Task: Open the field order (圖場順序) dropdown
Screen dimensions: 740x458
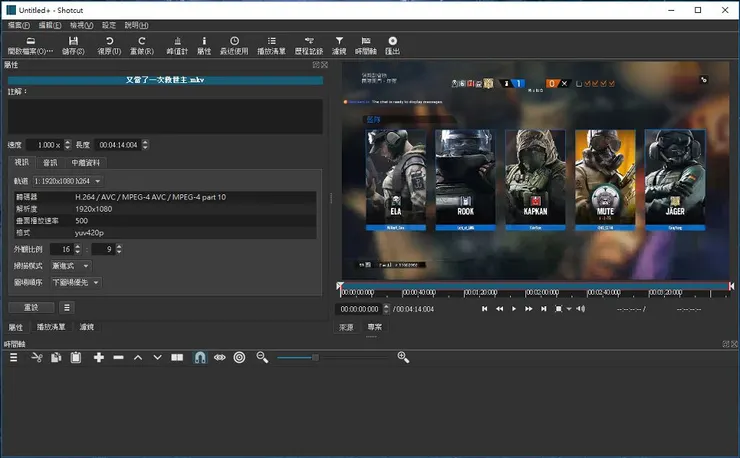Action: tap(76, 283)
